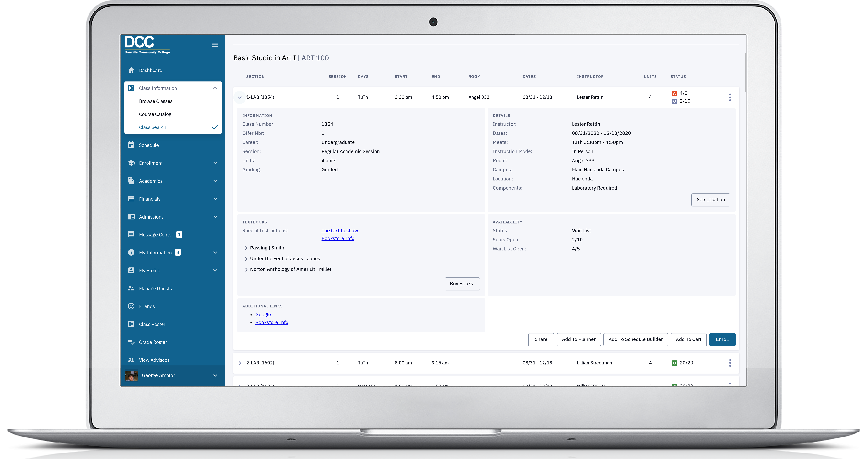Click Add To Schedule Builder button
Viewport: 868px width, 459px height.
(635, 339)
